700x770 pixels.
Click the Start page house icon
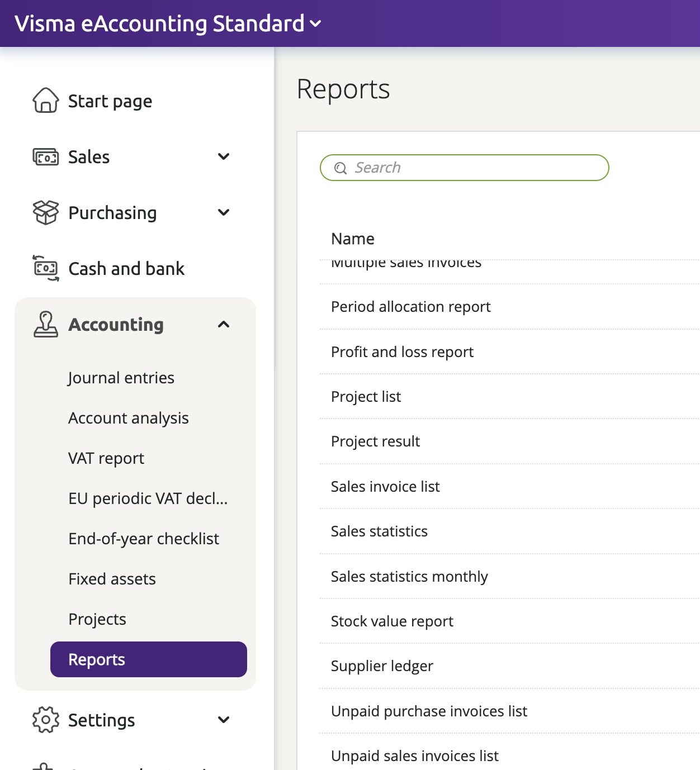[x=45, y=101]
